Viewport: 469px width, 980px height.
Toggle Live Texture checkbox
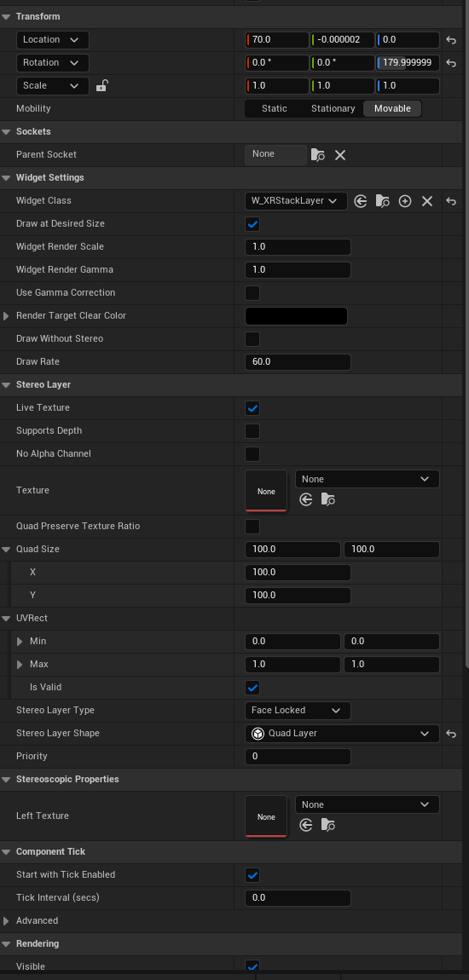coord(252,408)
